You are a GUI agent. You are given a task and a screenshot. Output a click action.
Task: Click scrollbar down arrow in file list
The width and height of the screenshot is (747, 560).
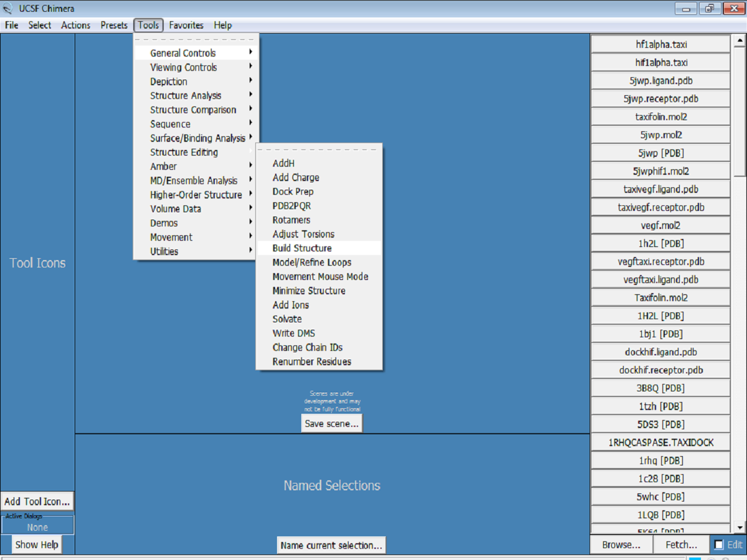tap(740, 528)
